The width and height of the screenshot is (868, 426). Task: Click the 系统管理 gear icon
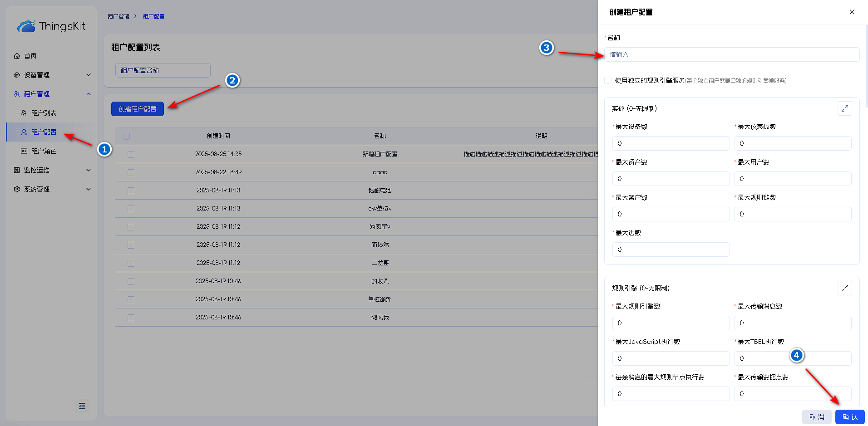tap(17, 189)
